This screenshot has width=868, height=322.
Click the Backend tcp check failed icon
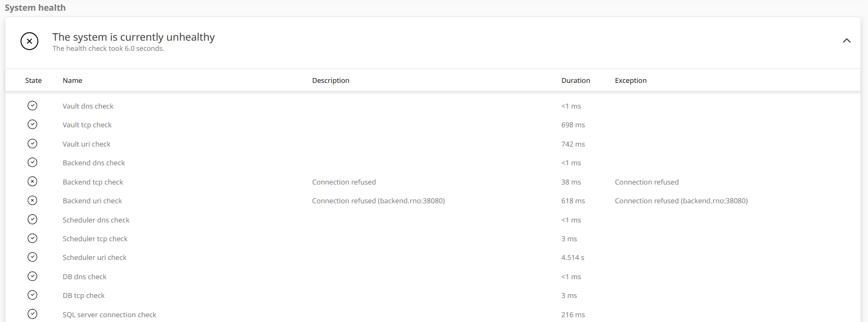pyautogui.click(x=33, y=182)
